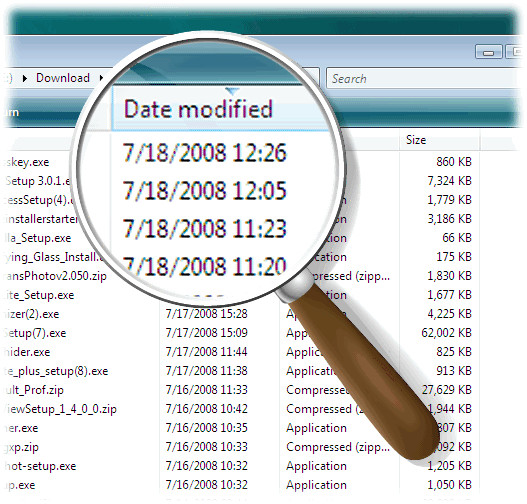Click the date 7/16/2008 10:35

(x=206, y=428)
